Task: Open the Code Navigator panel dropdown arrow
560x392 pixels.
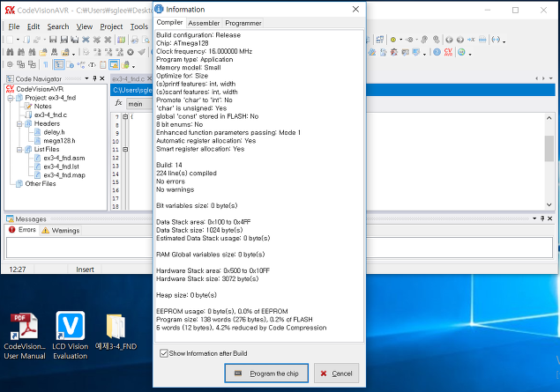Action: coord(86,78)
